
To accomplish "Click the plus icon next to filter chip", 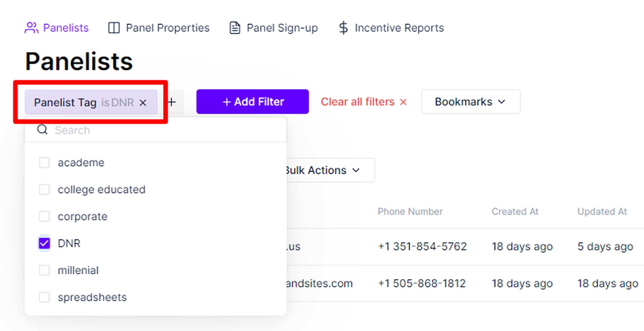I will [172, 102].
